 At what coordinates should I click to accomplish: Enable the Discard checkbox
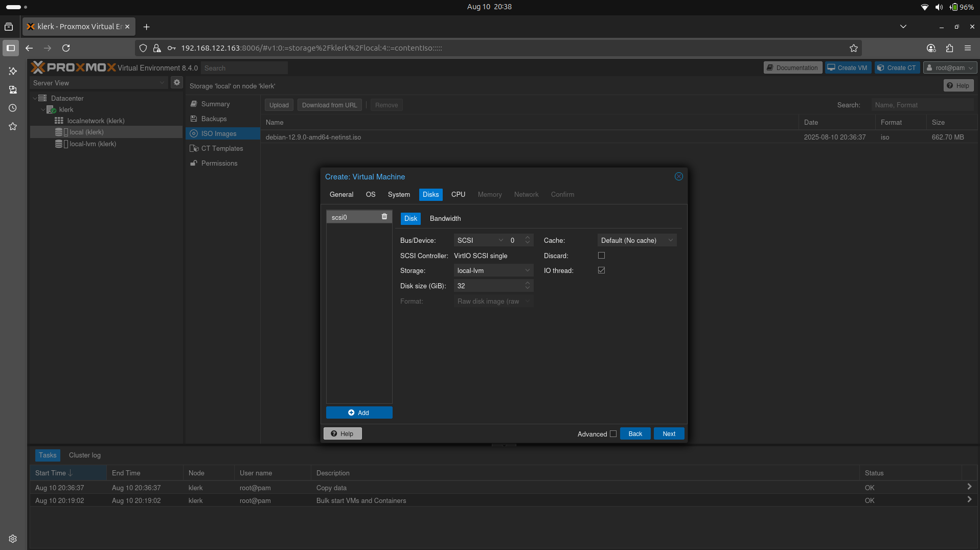coord(601,255)
